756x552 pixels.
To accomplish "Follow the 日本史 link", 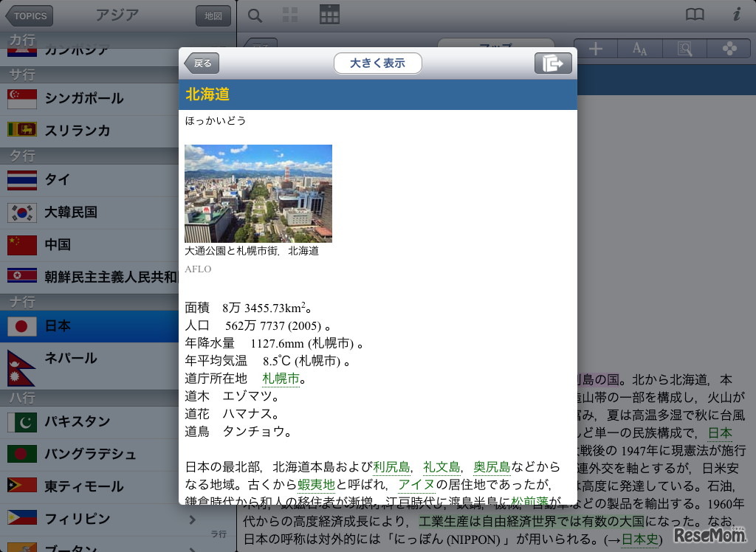I will [x=639, y=540].
